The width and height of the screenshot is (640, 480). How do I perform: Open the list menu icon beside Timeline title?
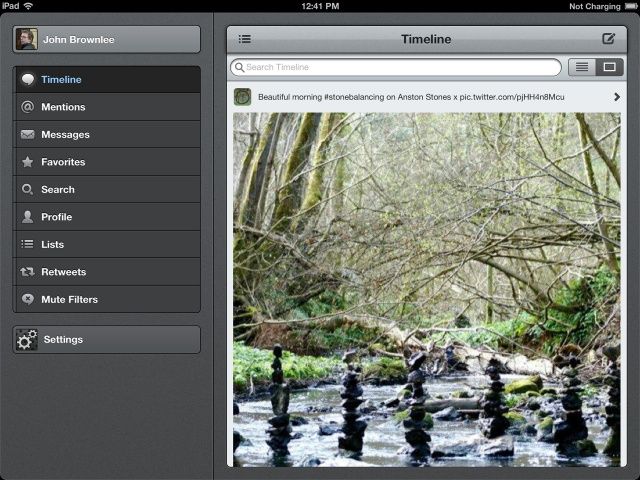pyautogui.click(x=245, y=39)
